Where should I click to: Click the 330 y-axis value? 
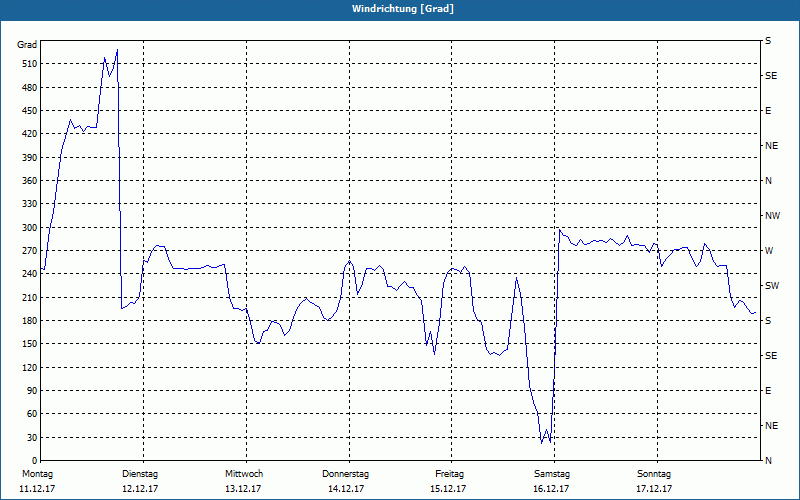(29, 204)
